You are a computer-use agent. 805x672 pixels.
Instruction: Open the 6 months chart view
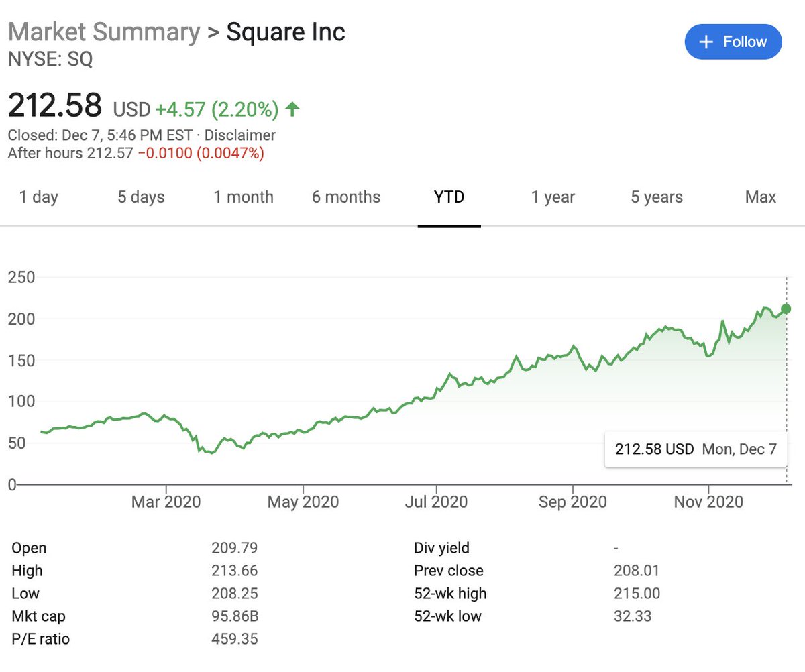[345, 197]
